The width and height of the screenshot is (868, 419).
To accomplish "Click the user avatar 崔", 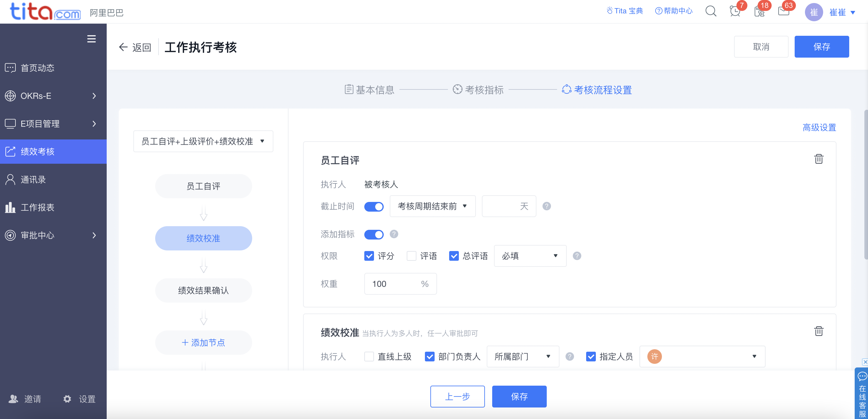I will pyautogui.click(x=814, y=12).
